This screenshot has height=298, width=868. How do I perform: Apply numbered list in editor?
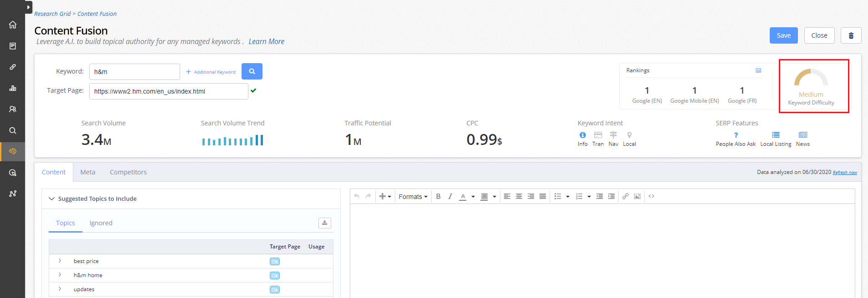point(579,196)
